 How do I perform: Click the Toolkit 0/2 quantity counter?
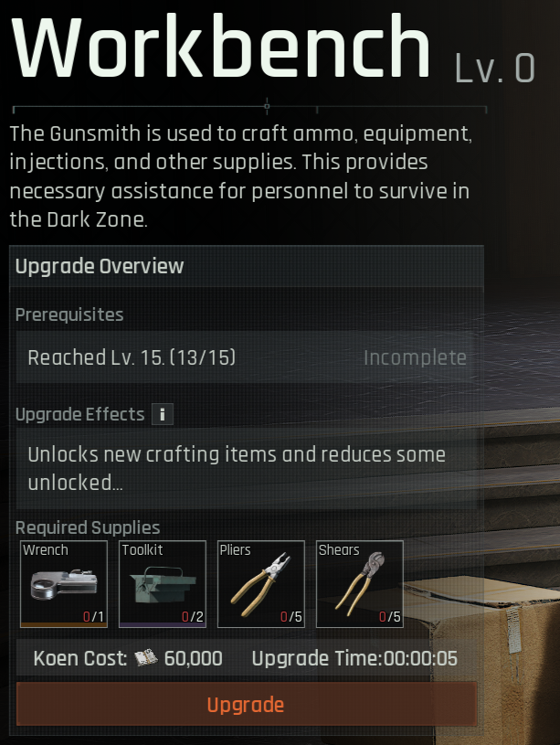tap(193, 617)
